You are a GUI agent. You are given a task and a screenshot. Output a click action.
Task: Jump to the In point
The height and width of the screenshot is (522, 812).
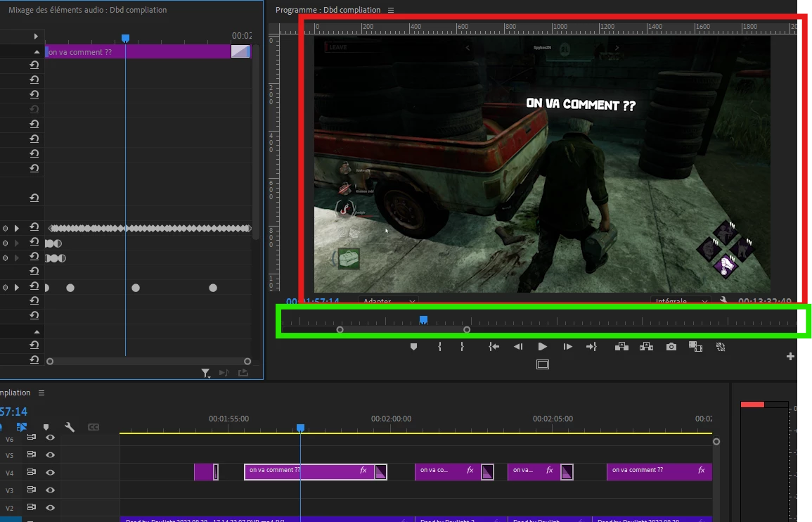coord(494,347)
